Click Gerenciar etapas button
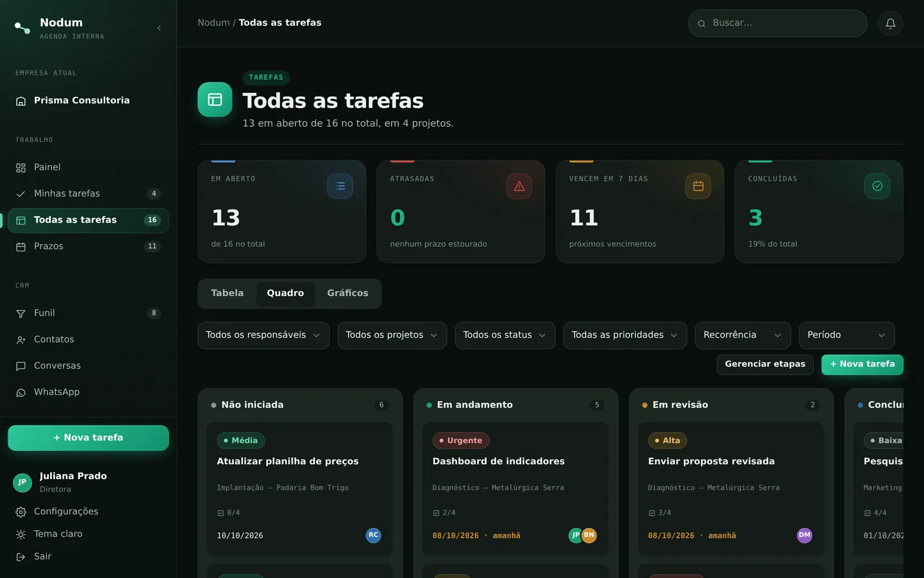This screenshot has height=578, width=924. pyautogui.click(x=765, y=364)
